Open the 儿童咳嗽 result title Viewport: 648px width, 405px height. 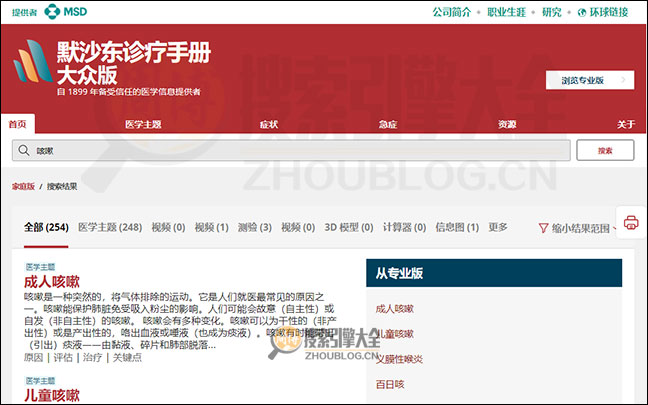(52, 395)
